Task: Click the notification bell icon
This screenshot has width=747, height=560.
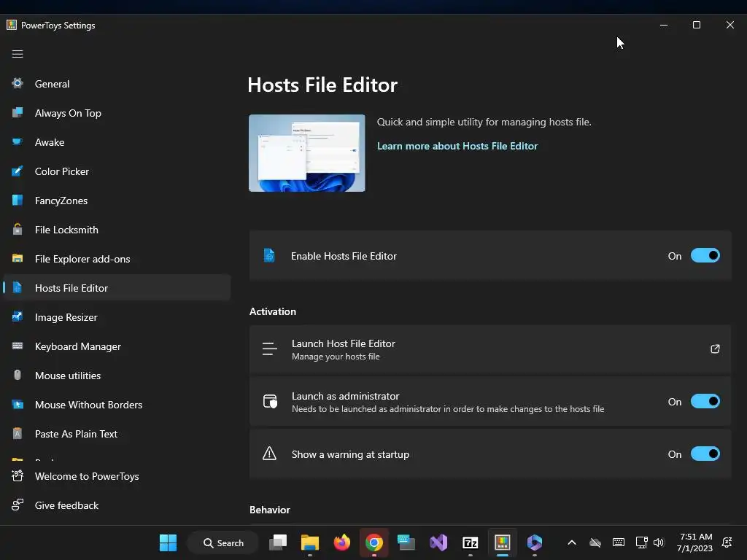Action: [x=727, y=542]
